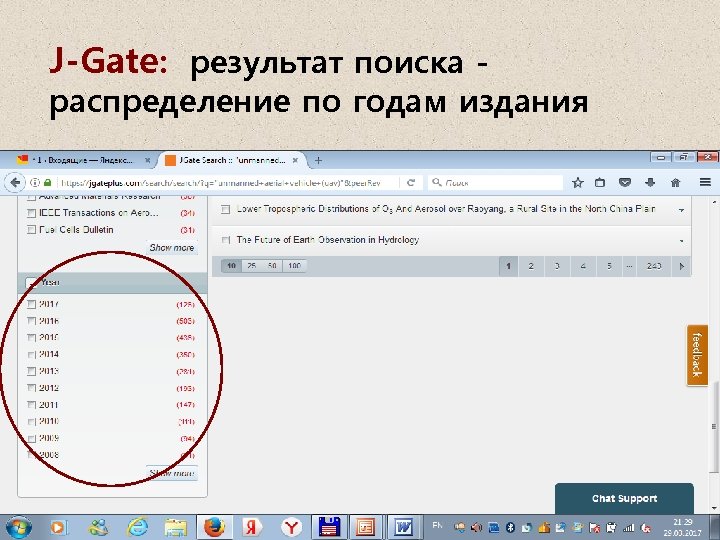Go to next results page arrow
This screenshot has width=720, height=540.
click(681, 266)
